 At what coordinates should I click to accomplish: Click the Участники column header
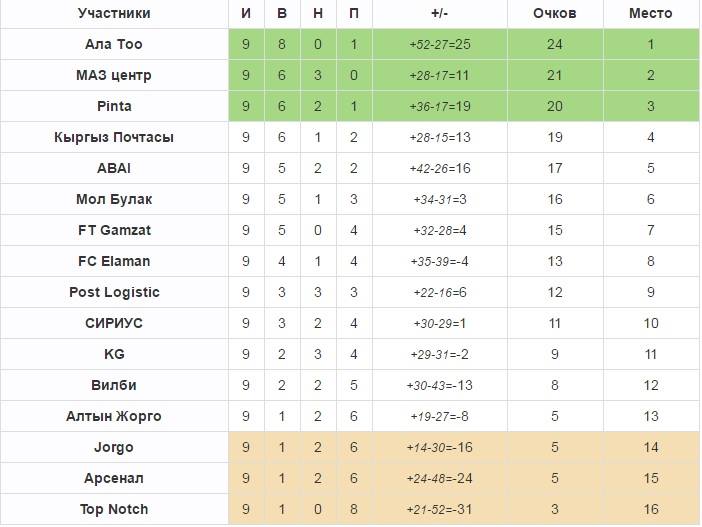coord(114,14)
